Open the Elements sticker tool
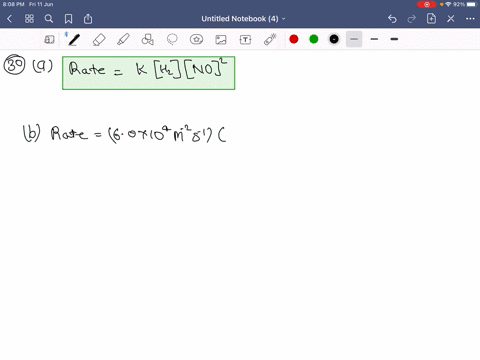The width and height of the screenshot is (480, 360). (x=196, y=40)
